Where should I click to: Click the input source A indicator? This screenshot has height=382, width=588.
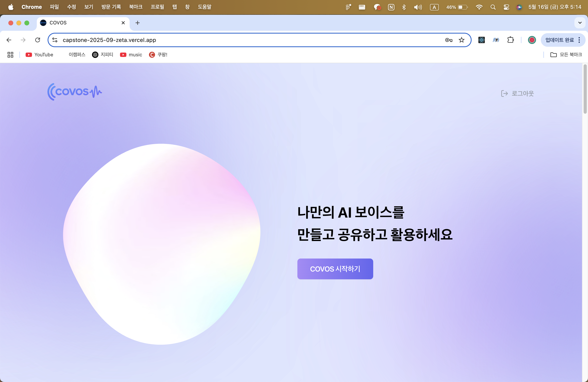click(x=434, y=7)
